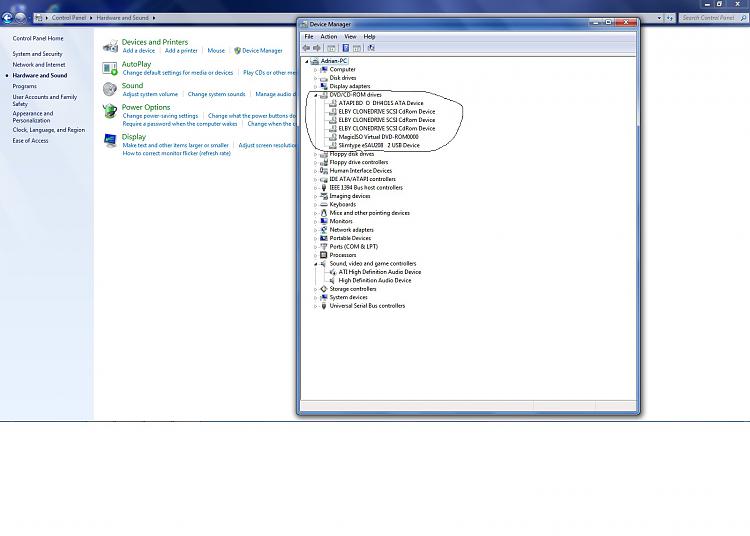Click the Mouse link
Screen dimensions: 750x536
(216, 51)
